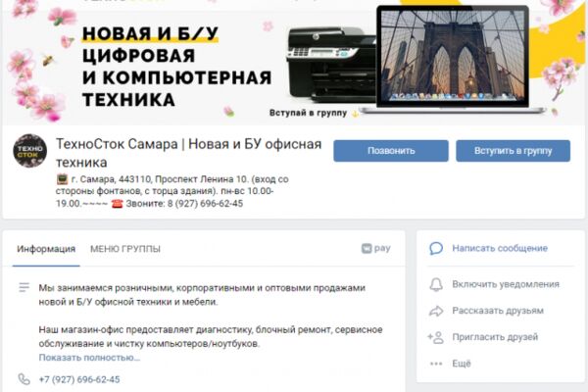Open the Написать сообщение link
The width and height of the screenshot is (588, 392).
click(500, 248)
